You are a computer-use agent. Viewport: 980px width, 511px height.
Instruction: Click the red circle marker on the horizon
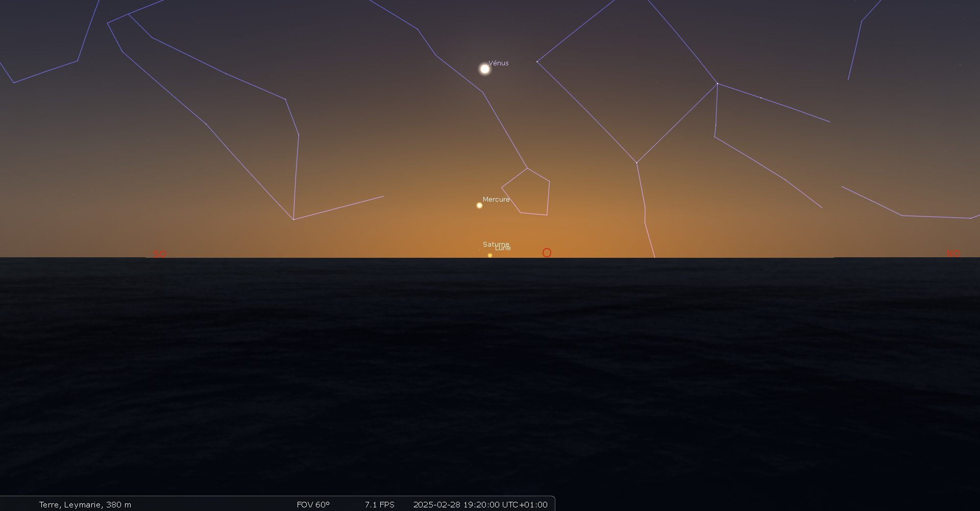[x=547, y=253]
